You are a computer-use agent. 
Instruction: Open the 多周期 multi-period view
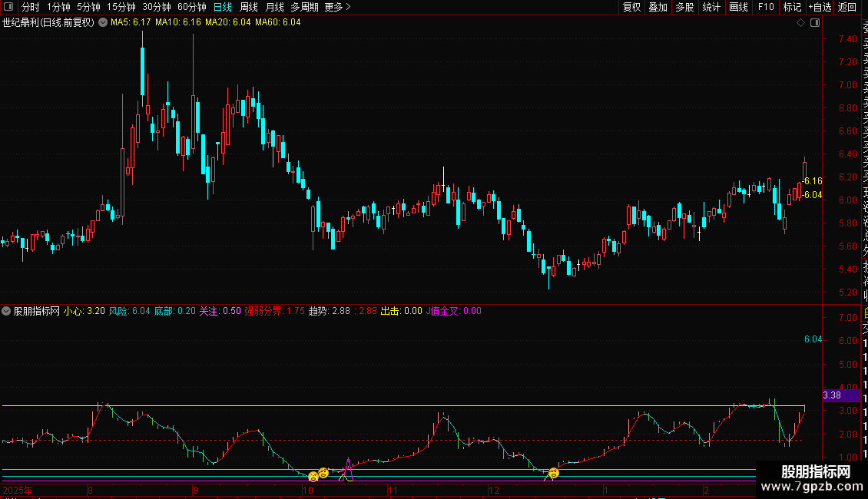tap(304, 7)
